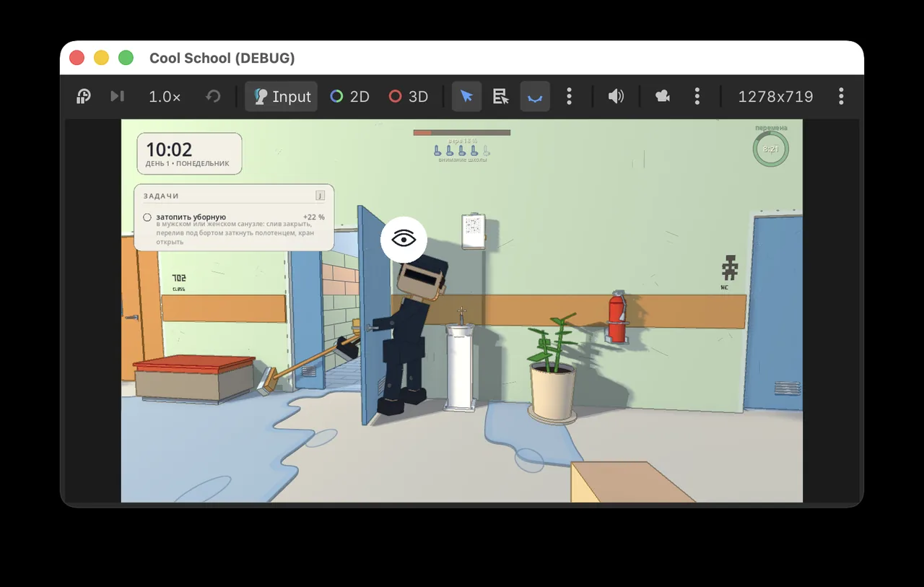Click the school attention thermometer icons

(x=462, y=150)
